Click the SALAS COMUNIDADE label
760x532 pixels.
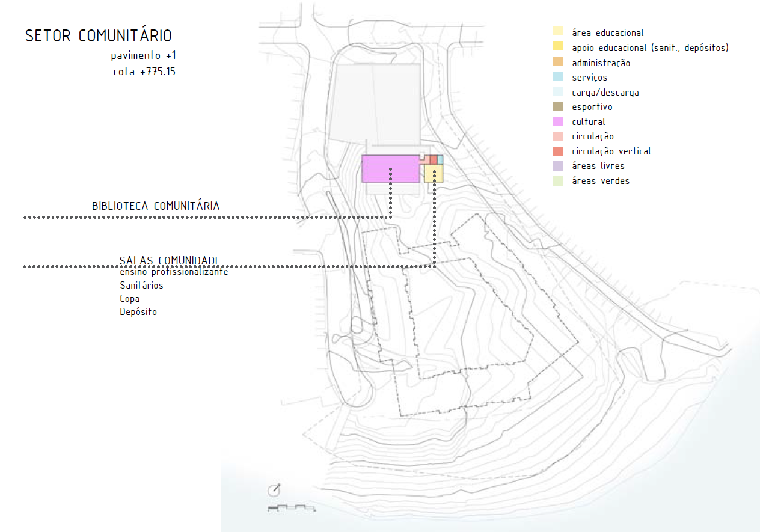pos(170,260)
